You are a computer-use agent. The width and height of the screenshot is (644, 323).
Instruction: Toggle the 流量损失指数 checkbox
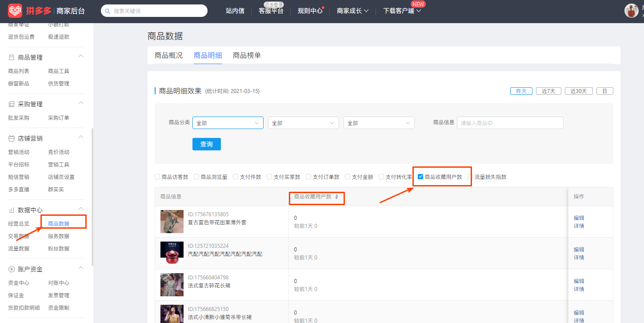[470, 177]
